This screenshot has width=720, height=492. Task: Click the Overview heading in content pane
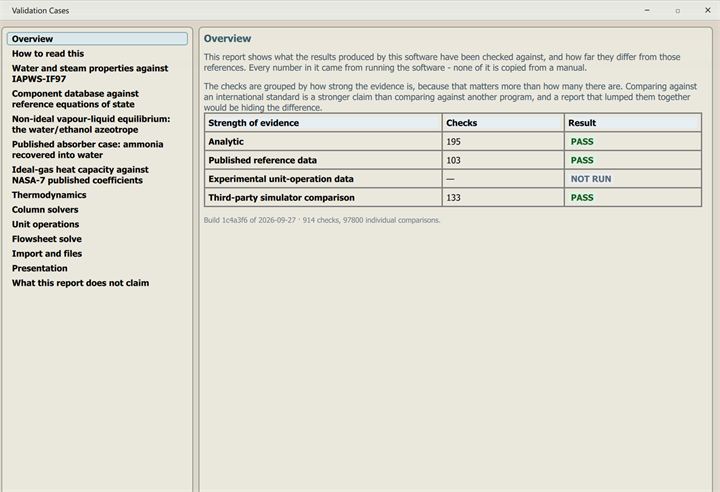227,39
